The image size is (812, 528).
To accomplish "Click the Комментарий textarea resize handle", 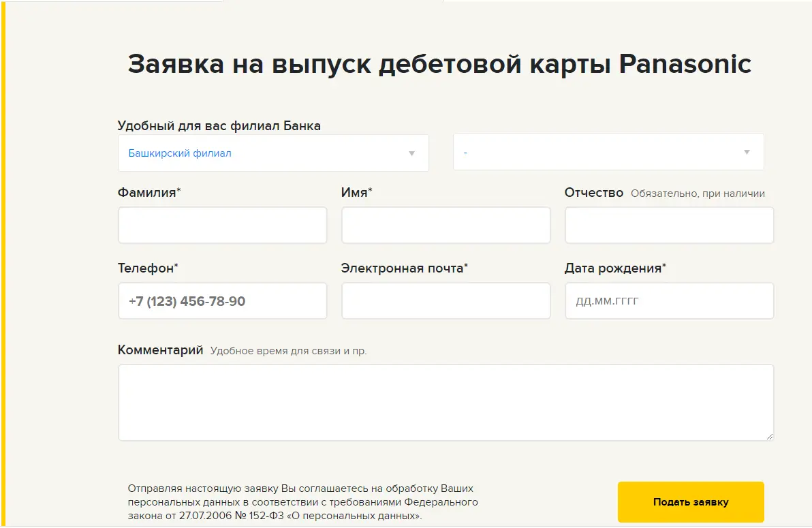I will pos(770,436).
